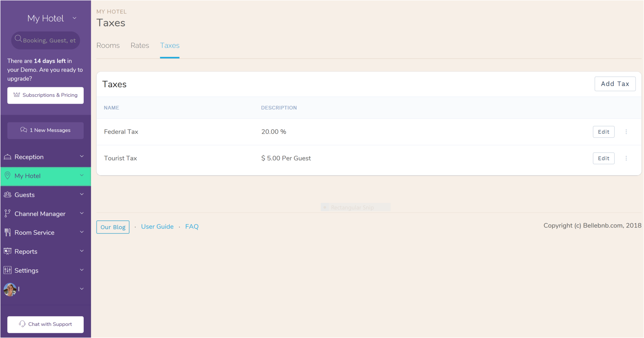Expand the user profile chevron
The height and width of the screenshot is (338, 644).
(82, 289)
